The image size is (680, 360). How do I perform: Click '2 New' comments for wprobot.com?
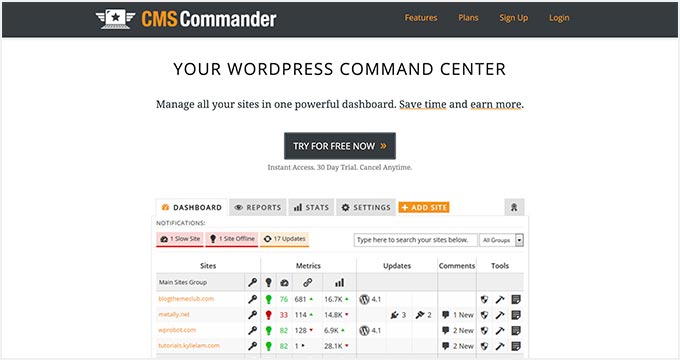(463, 331)
